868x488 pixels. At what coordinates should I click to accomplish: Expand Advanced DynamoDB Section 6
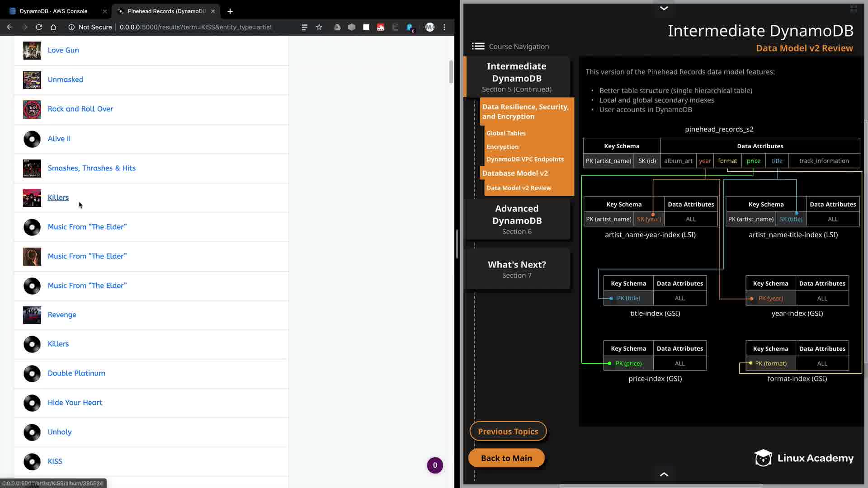(x=517, y=219)
